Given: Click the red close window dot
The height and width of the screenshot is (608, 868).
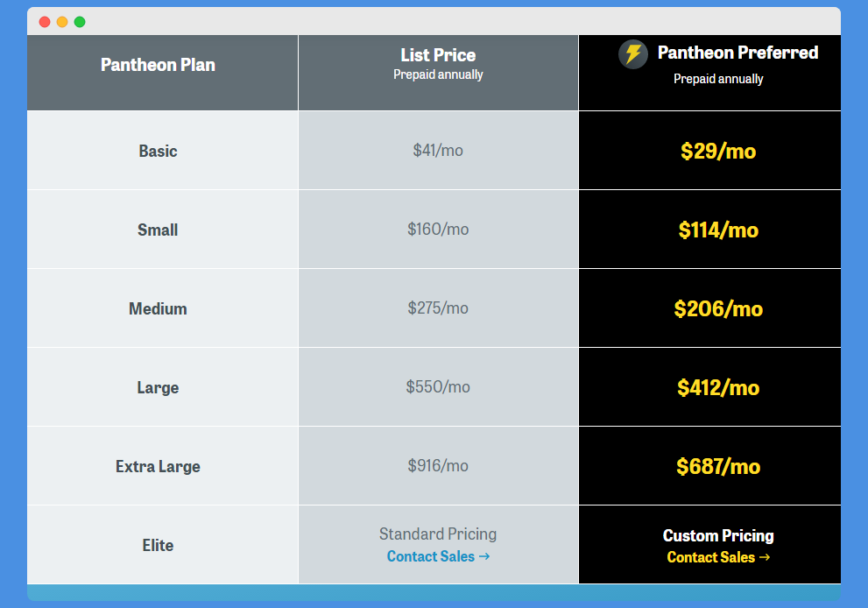Looking at the screenshot, I should tap(45, 22).
